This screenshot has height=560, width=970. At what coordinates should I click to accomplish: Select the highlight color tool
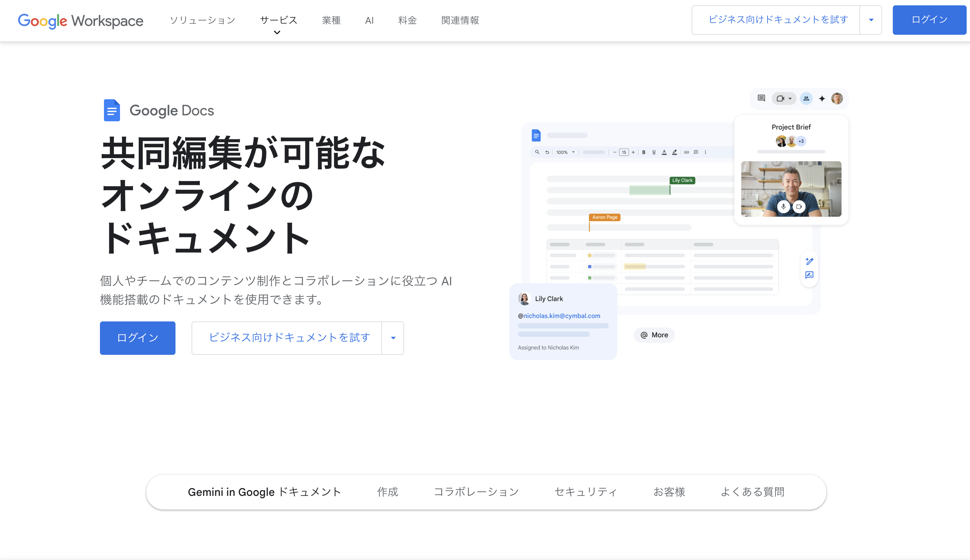point(675,152)
